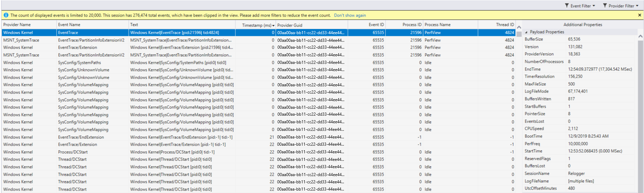
Task: Click the EventTrace/Extension row with timestamp 22
Action: [259, 144]
